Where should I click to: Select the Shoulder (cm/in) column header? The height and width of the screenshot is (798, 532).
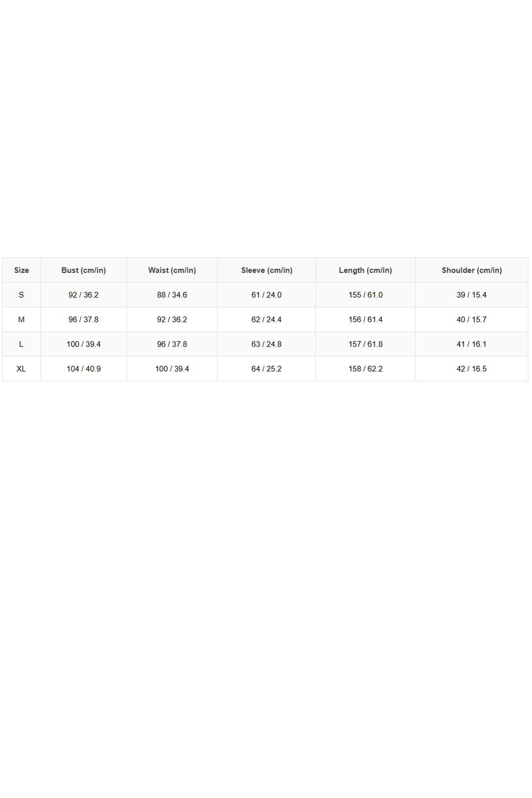pyautogui.click(x=471, y=270)
